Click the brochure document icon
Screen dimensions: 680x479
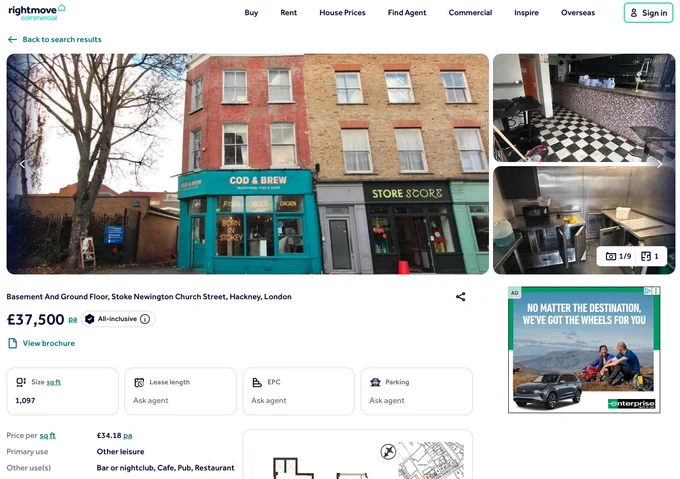(x=13, y=343)
